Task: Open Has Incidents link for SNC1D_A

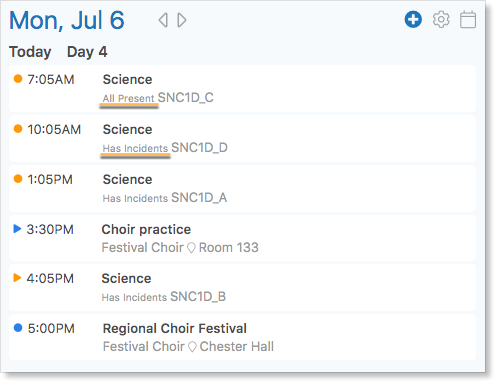Action: (x=135, y=198)
